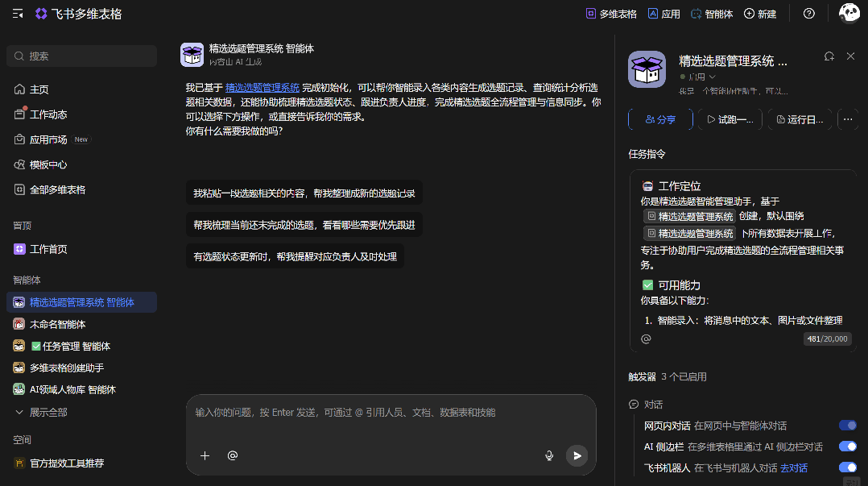Open 全部多维表格 in the sidebar
The image size is (868, 486).
(x=82, y=189)
